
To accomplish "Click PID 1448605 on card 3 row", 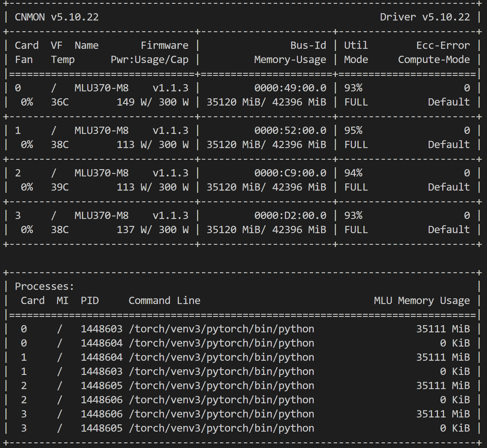I will point(101,428).
